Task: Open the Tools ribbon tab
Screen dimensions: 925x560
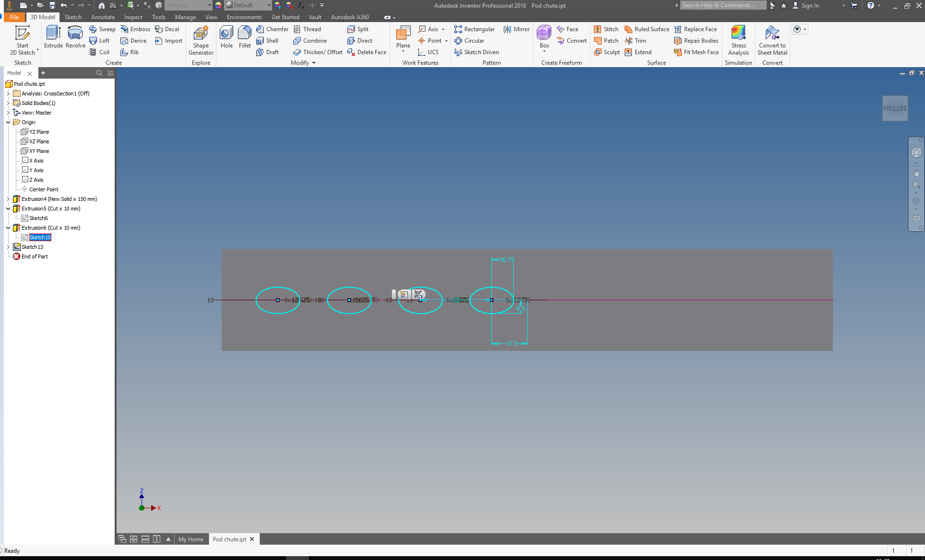Action: click(x=159, y=17)
